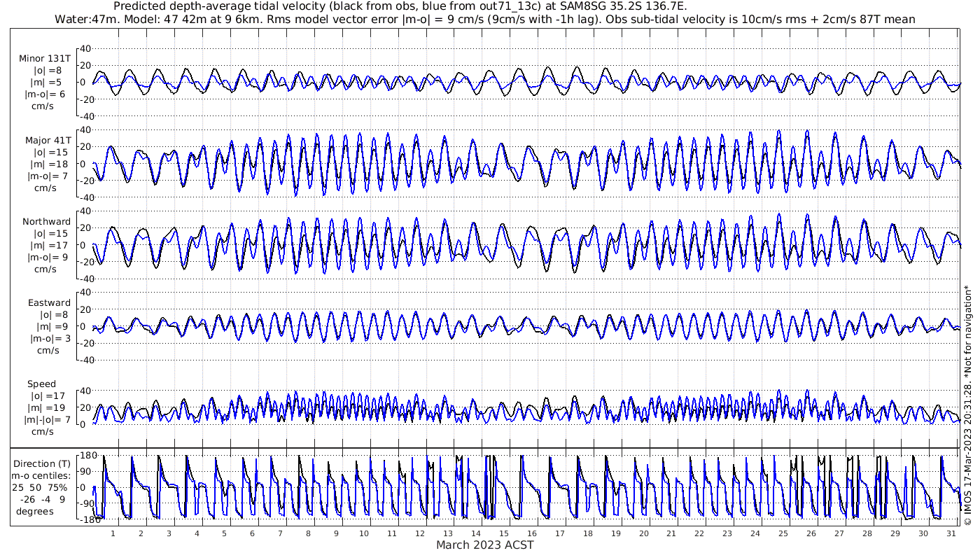This screenshot has height=560, width=980.
Task: Select day '29' on the date axis
Action: pos(895,533)
